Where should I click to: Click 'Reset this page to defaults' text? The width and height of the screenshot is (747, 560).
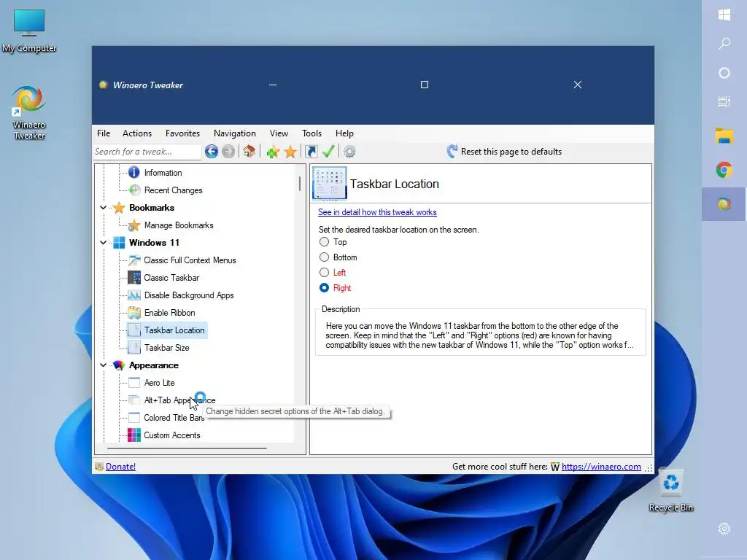coord(511,152)
